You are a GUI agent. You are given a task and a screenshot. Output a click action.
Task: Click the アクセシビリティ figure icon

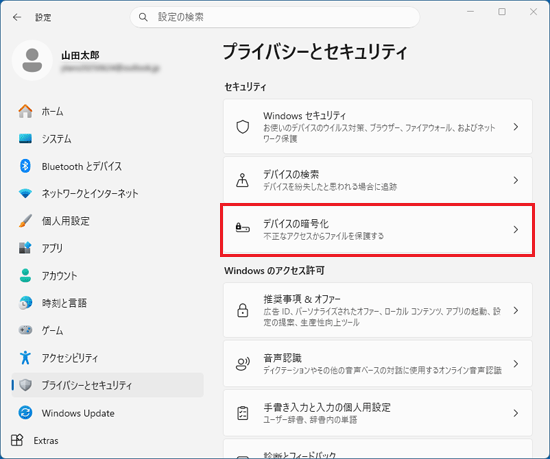(25, 357)
